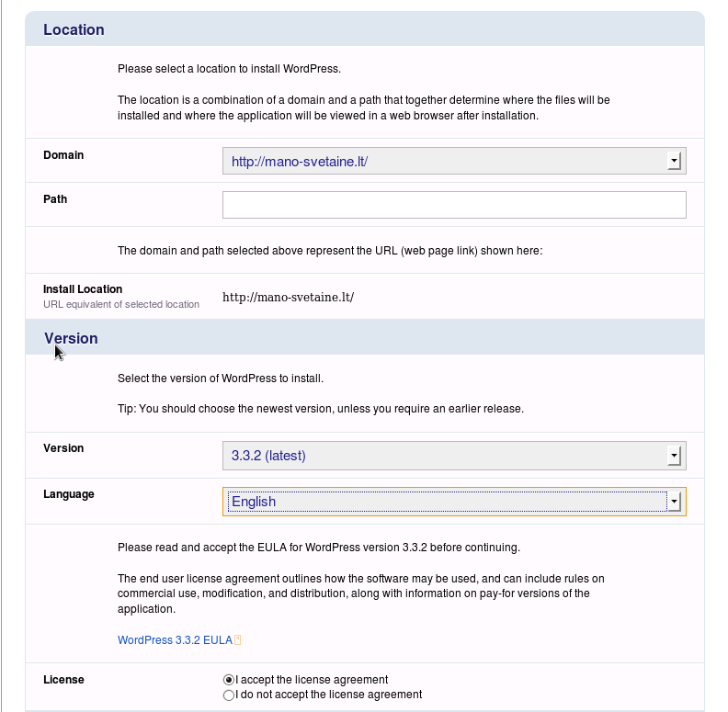Click the Location section heading
Image resolution: width=728 pixels, height=712 pixels.
point(74,29)
